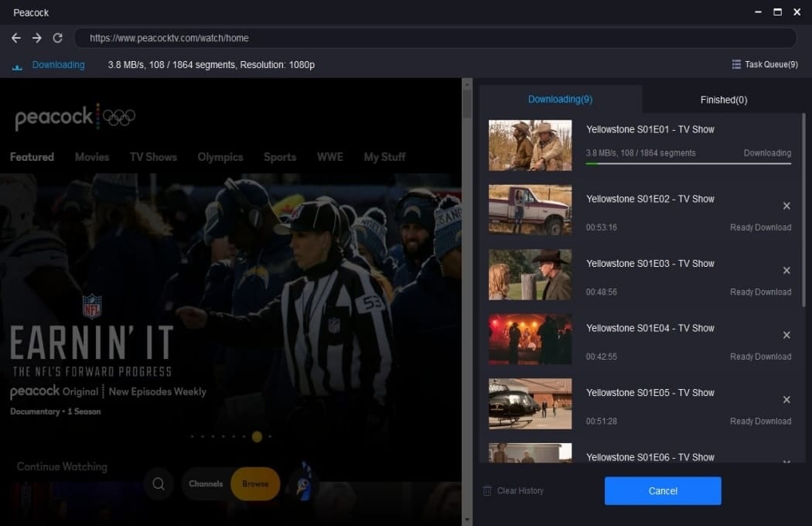The image size is (812, 526).
Task: Select the Downloading(9) tab
Action: [x=561, y=99]
